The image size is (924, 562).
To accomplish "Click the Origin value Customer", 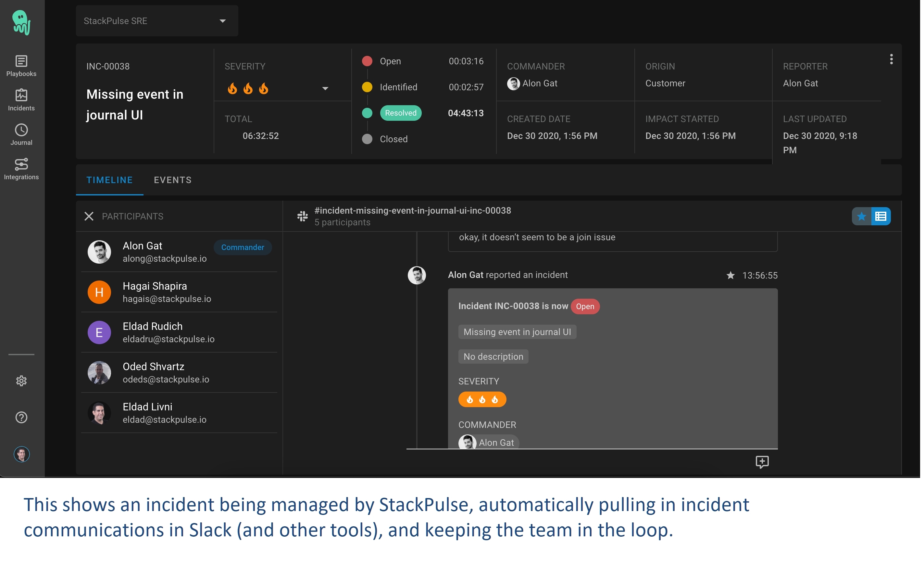I will [665, 83].
